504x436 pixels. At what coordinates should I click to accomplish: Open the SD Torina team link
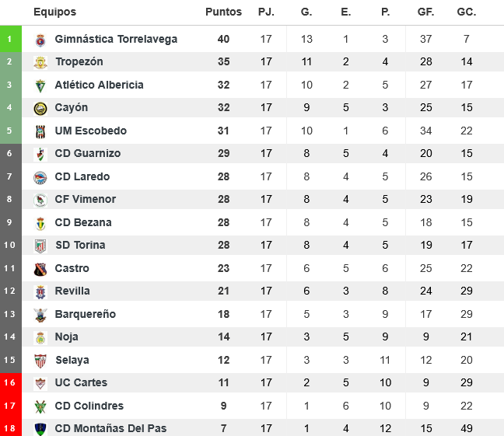pos(80,246)
